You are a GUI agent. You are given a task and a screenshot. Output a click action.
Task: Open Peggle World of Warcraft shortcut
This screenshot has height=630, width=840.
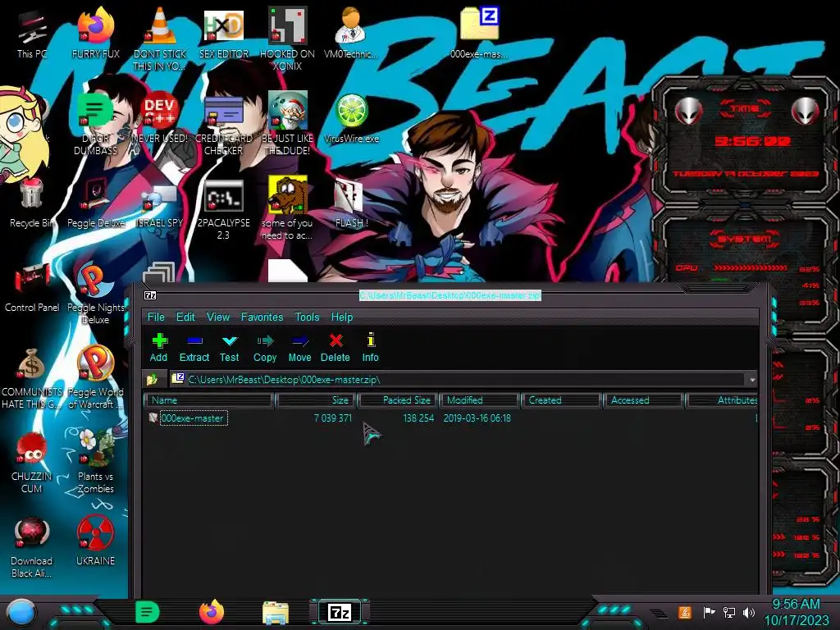point(96,378)
